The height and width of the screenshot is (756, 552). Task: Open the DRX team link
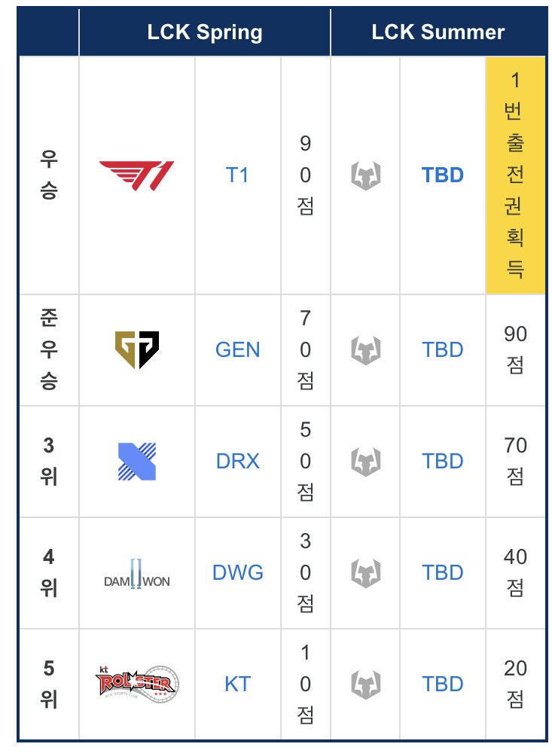[238, 461]
